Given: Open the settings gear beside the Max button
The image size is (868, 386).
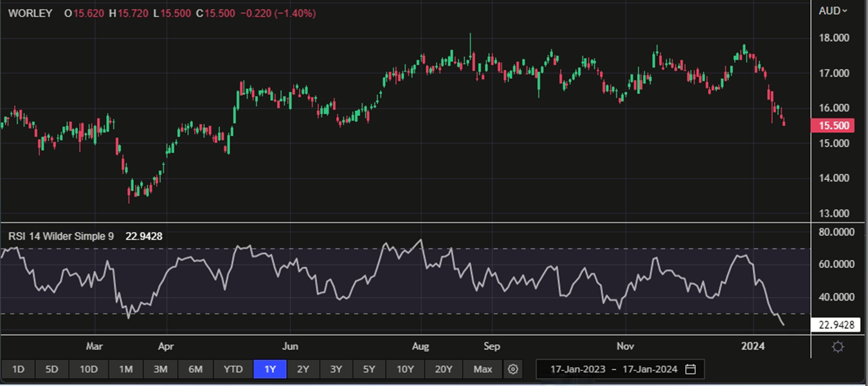Looking at the screenshot, I should click(512, 369).
